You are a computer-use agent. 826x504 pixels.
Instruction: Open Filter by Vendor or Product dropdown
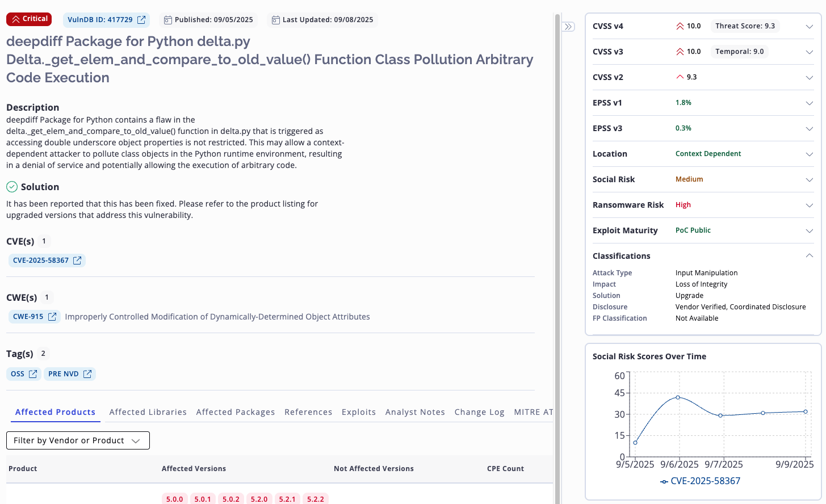click(78, 440)
